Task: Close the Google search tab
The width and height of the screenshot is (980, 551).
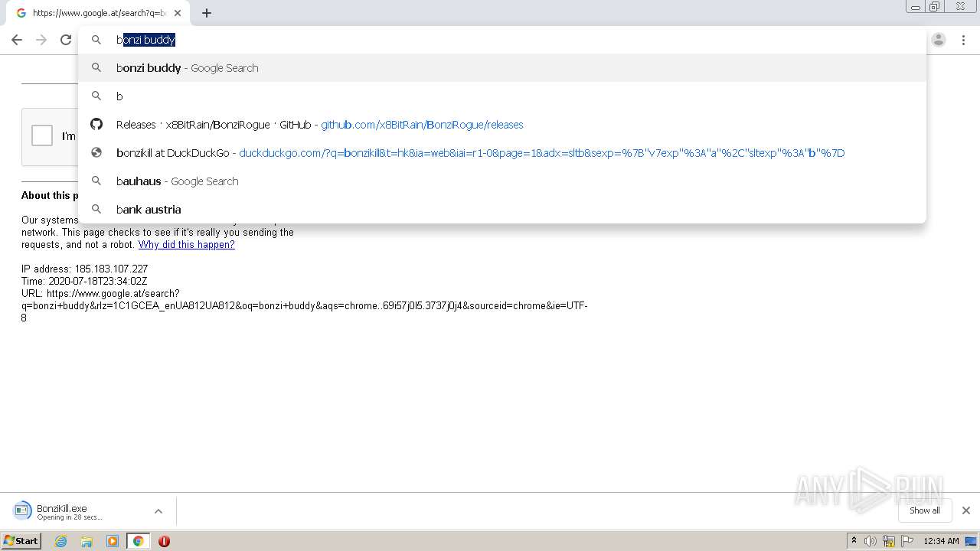Action: click(178, 13)
